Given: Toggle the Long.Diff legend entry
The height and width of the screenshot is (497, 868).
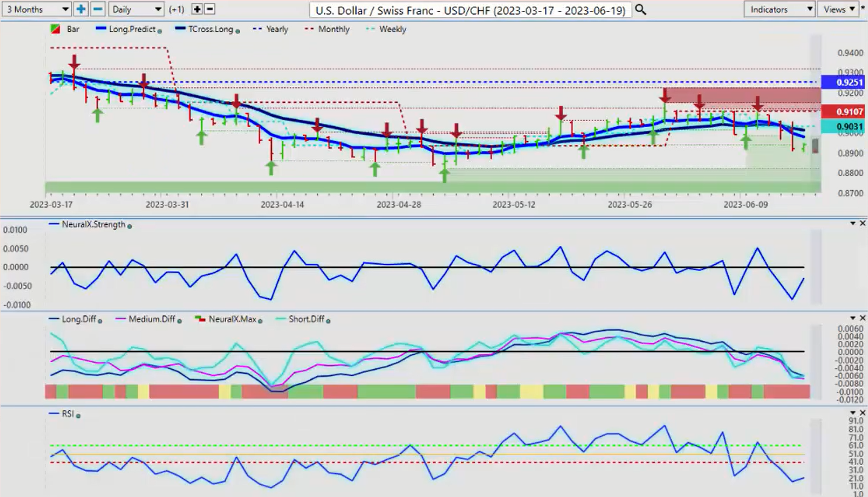Looking at the screenshot, I should [x=73, y=319].
